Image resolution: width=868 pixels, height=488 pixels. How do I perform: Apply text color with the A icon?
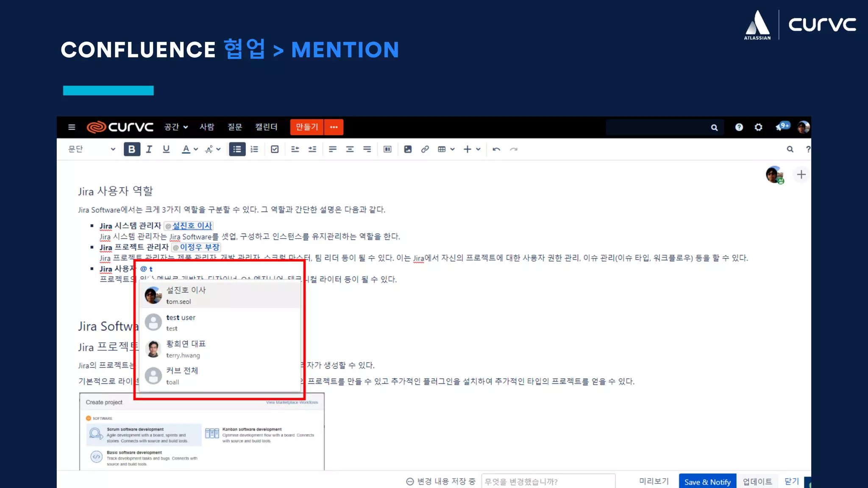pyautogui.click(x=186, y=149)
